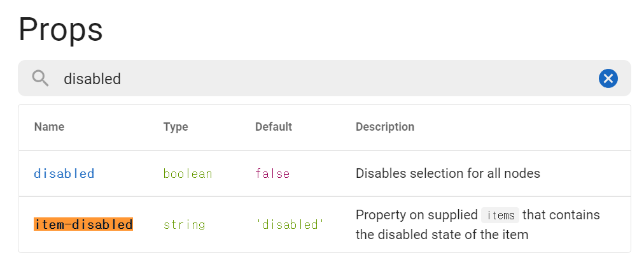Click the Type column header

click(176, 127)
